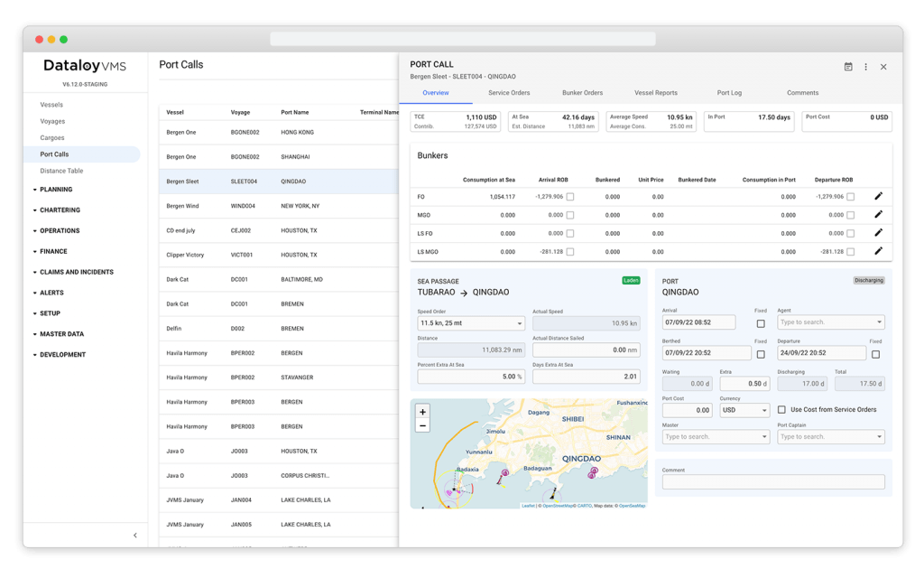This screenshot has height=578, width=924.
Task: Open the calendar icon in the Port Call header
Action: click(847, 64)
